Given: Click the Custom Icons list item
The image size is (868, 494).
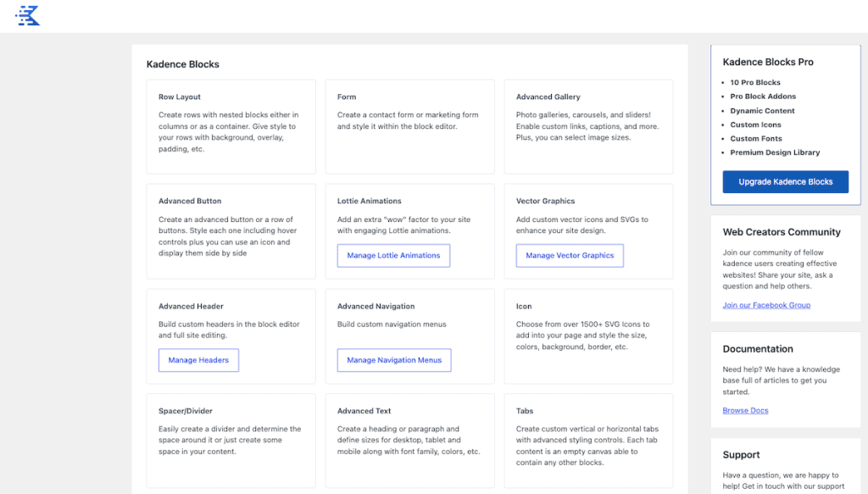Looking at the screenshot, I should coord(755,125).
